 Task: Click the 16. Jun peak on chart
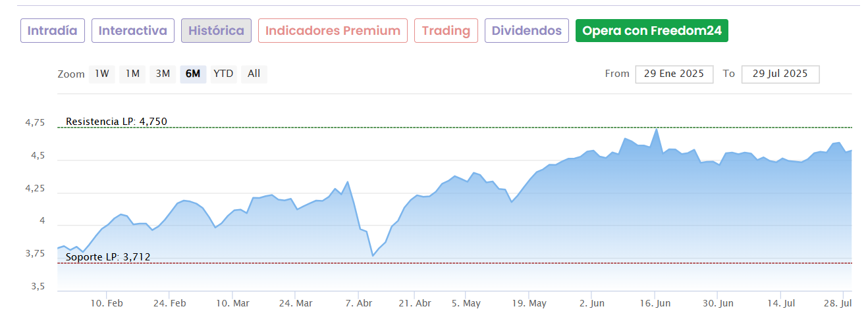coord(656,129)
